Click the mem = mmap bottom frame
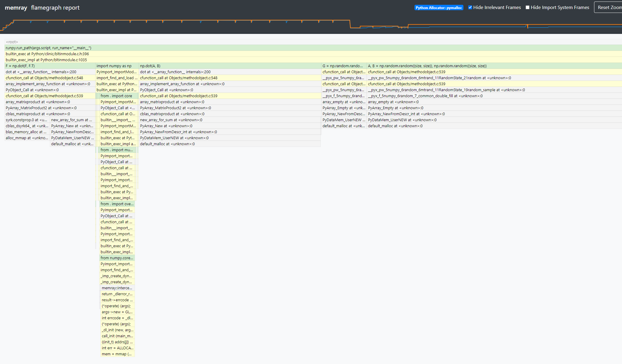 (x=117, y=354)
